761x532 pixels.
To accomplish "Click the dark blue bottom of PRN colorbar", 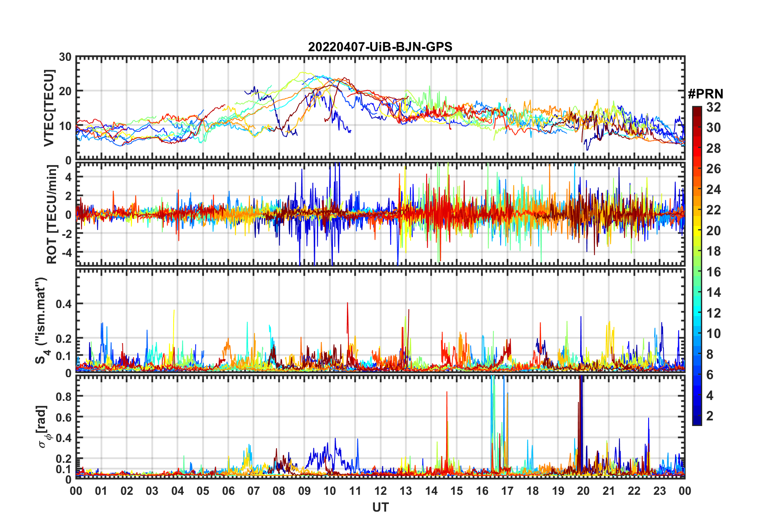I will pyautogui.click(x=697, y=420).
